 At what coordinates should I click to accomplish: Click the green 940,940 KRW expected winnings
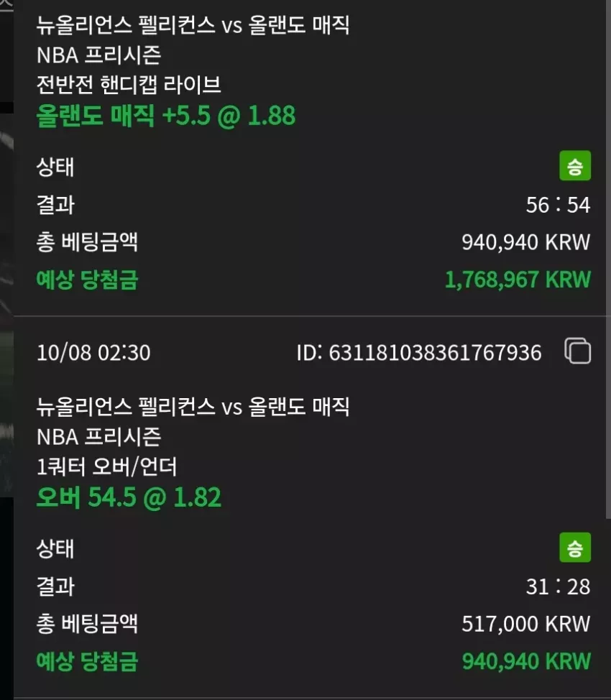pos(526,661)
